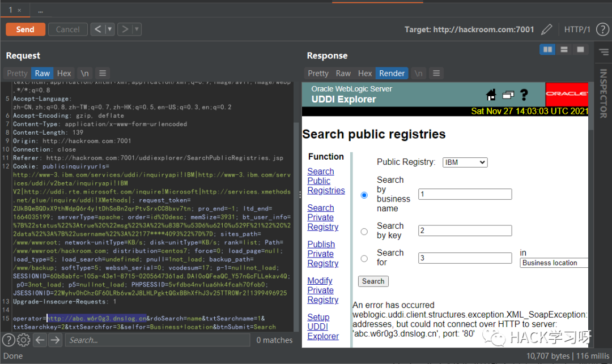Switch Request view to Raw

42,73
